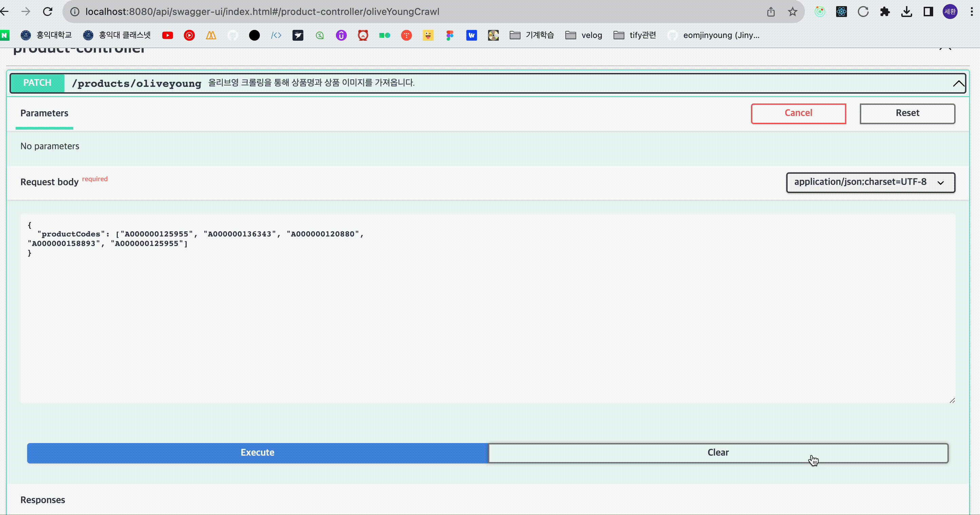The height and width of the screenshot is (515, 980).
Task: Click the share page icon
Action: pyautogui.click(x=771, y=12)
